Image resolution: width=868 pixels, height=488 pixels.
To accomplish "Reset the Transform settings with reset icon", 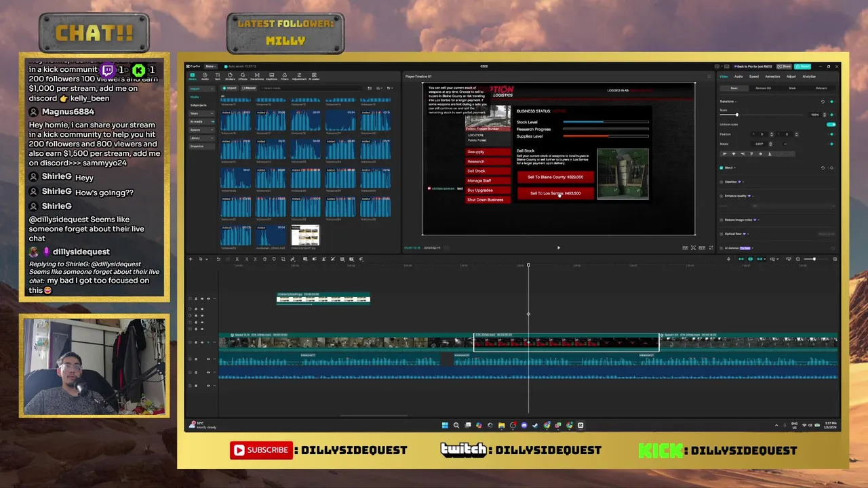I will coord(823,102).
